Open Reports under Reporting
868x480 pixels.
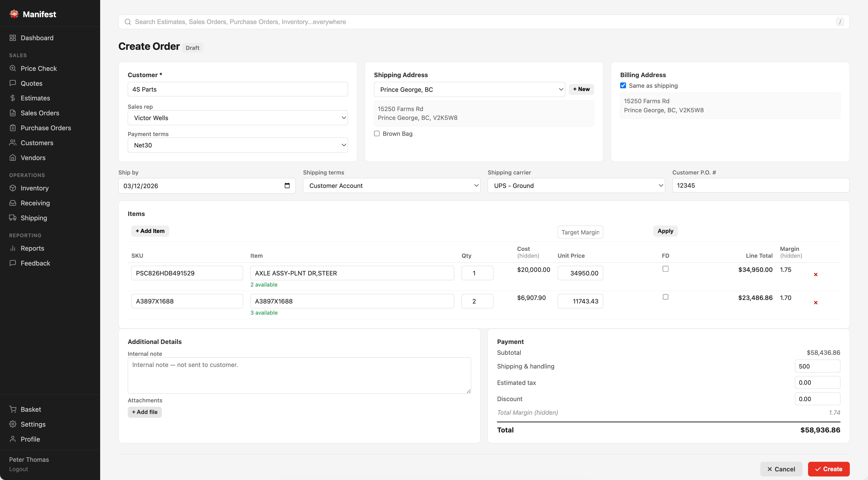pyautogui.click(x=33, y=248)
